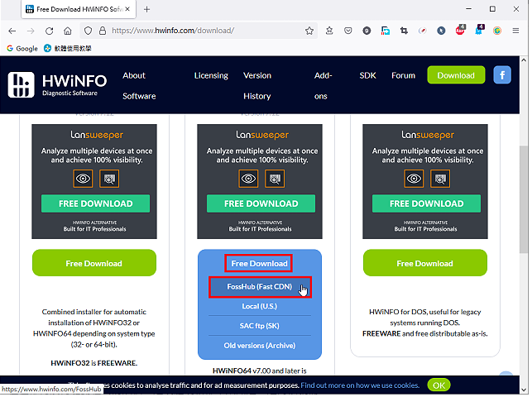Click the dark blue round extension icon
The image size is (532, 397).
441,31
